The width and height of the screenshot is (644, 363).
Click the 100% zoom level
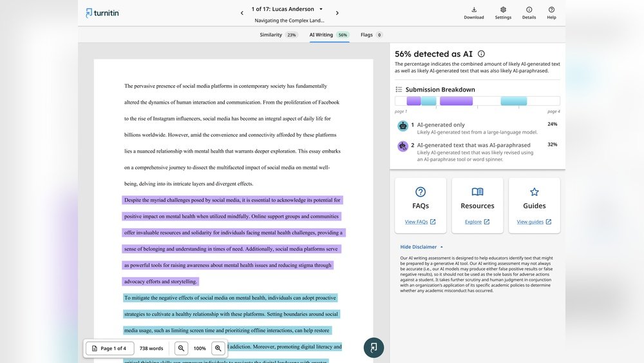[200, 349]
